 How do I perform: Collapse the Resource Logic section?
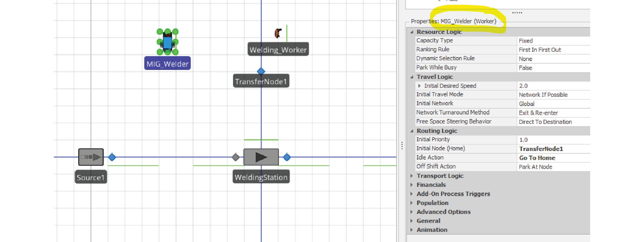pyautogui.click(x=411, y=32)
